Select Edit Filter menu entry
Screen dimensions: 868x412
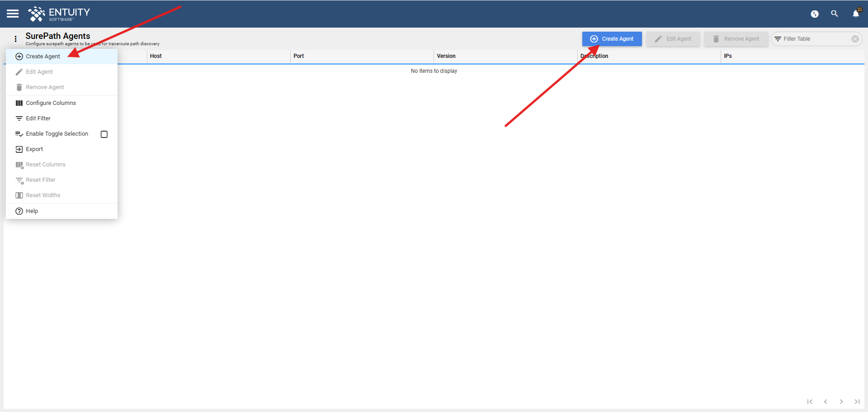click(61, 118)
